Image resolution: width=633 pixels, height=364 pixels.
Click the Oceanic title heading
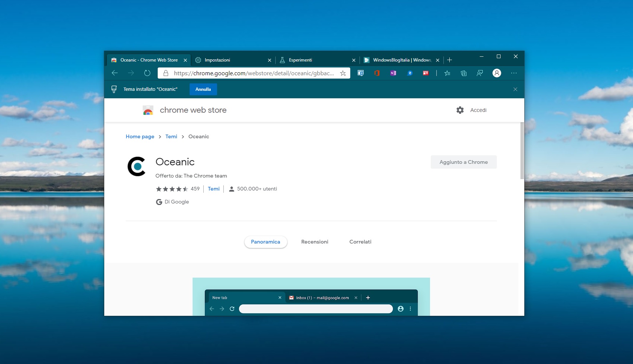tap(175, 162)
